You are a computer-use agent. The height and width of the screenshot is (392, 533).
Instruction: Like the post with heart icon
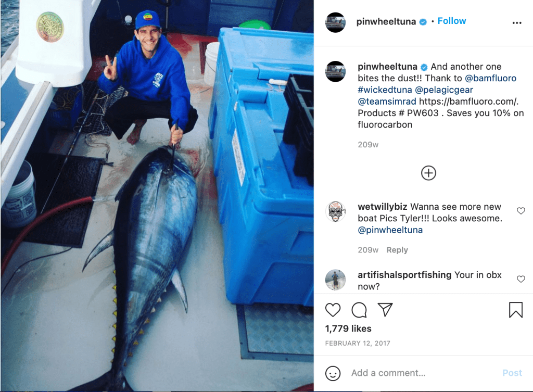333,310
